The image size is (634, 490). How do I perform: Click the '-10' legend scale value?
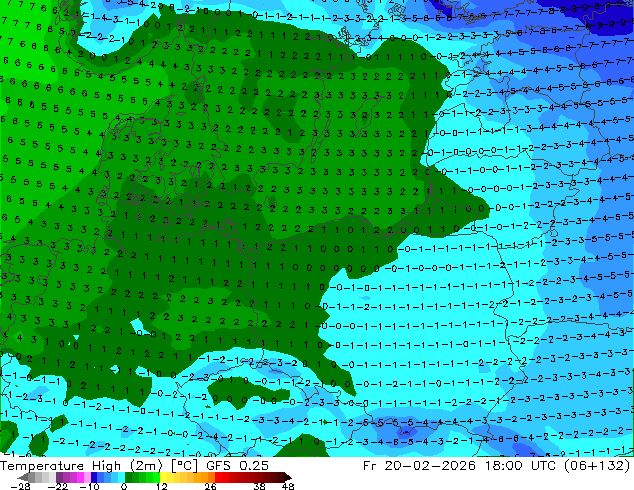[x=90, y=486]
